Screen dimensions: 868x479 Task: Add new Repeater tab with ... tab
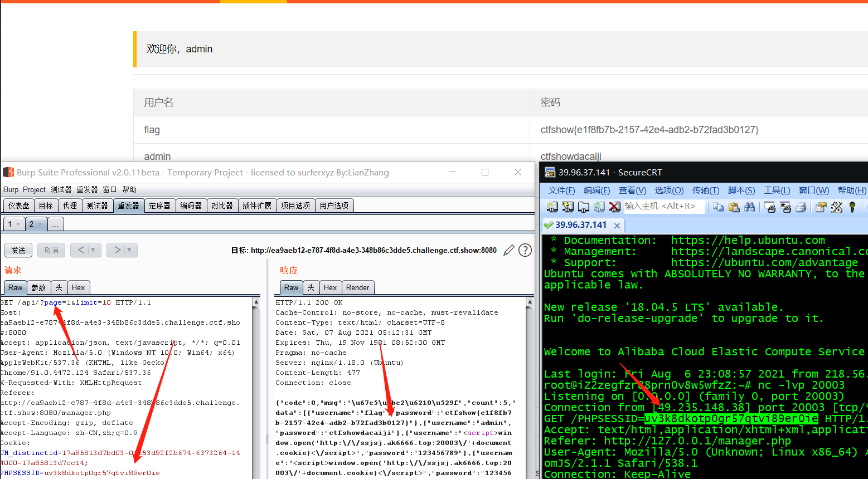pyautogui.click(x=56, y=224)
